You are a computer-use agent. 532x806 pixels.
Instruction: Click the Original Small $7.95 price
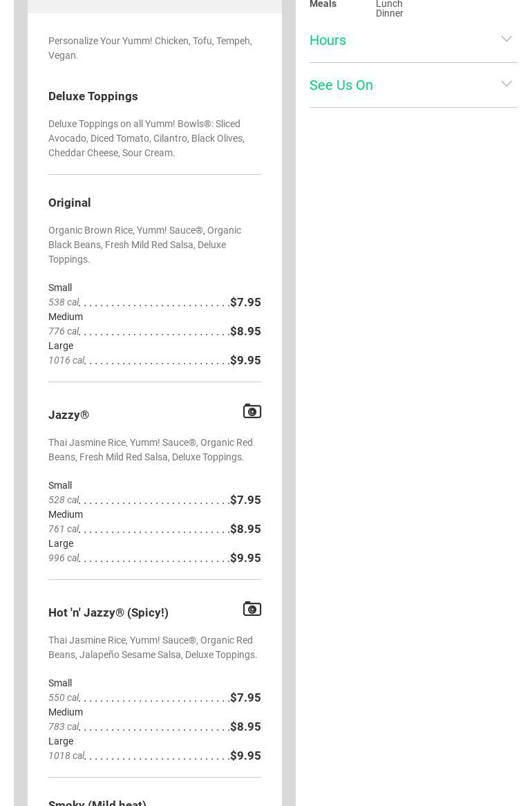pos(245,302)
